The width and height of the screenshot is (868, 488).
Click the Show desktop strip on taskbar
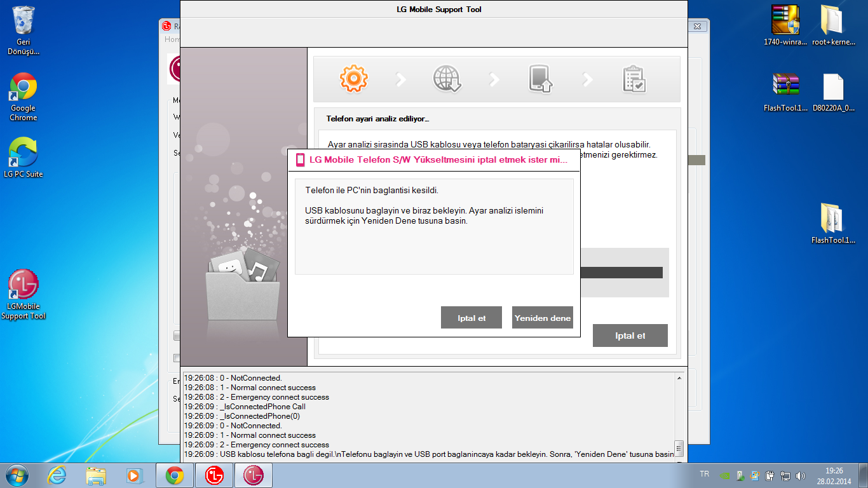[863, 475]
